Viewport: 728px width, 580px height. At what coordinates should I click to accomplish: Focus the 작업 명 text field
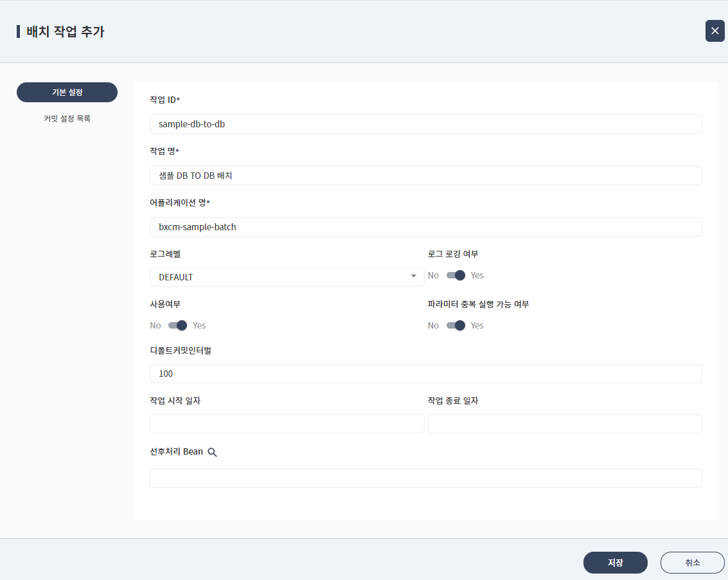(425, 176)
